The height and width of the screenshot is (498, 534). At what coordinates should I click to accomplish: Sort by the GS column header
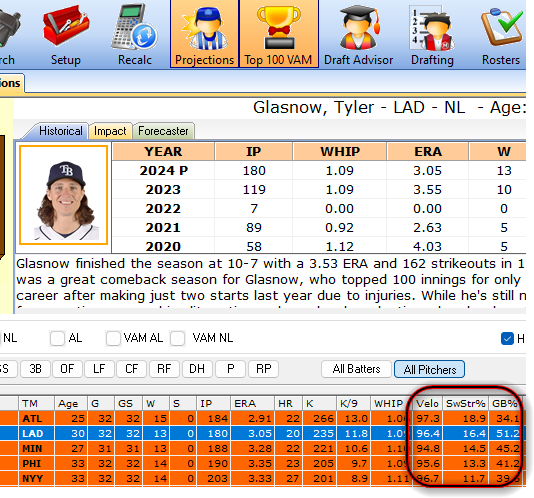point(128,404)
